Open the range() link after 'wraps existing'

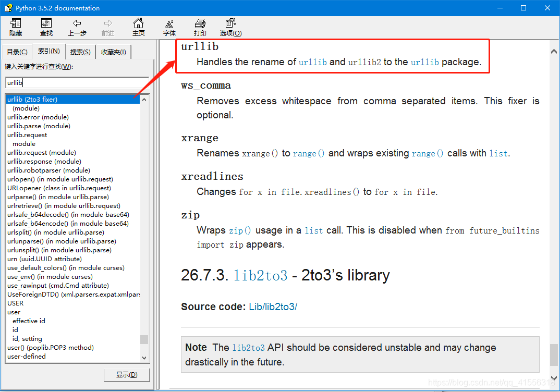click(428, 153)
